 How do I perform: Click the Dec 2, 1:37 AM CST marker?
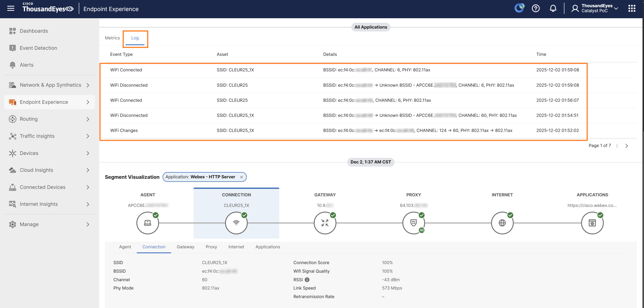coord(370,162)
